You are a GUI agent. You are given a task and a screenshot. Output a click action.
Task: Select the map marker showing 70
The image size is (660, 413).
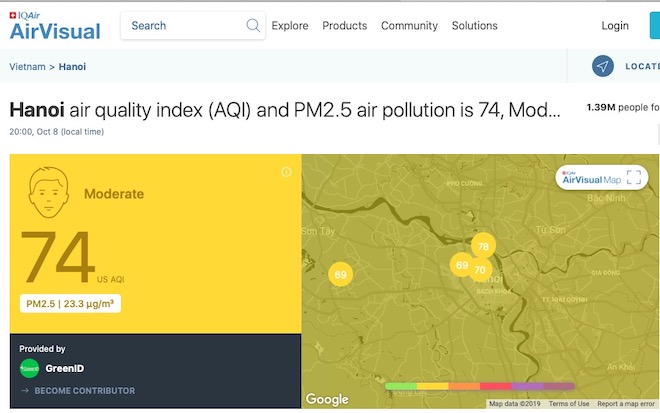pos(480,270)
